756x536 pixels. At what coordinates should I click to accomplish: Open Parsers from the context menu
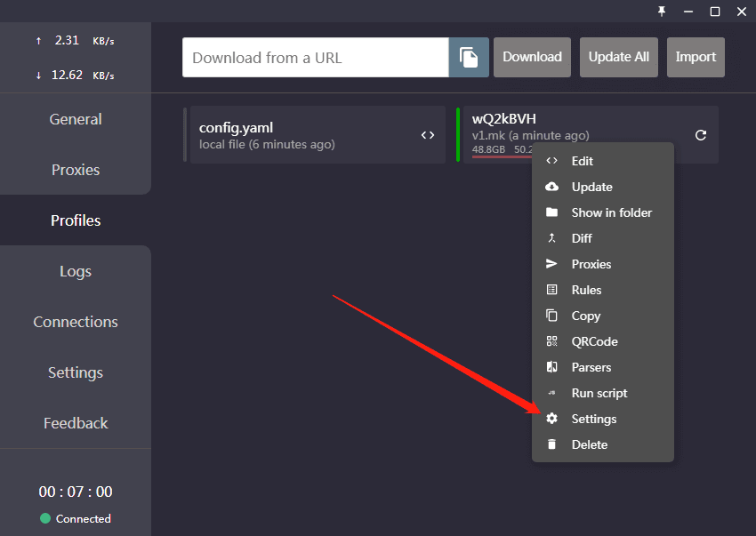pyautogui.click(x=591, y=367)
